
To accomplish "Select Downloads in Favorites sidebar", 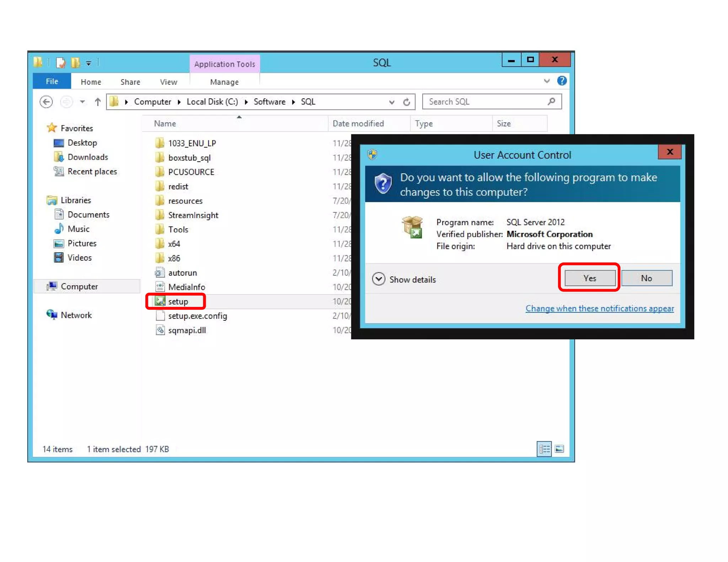I will 87,157.
